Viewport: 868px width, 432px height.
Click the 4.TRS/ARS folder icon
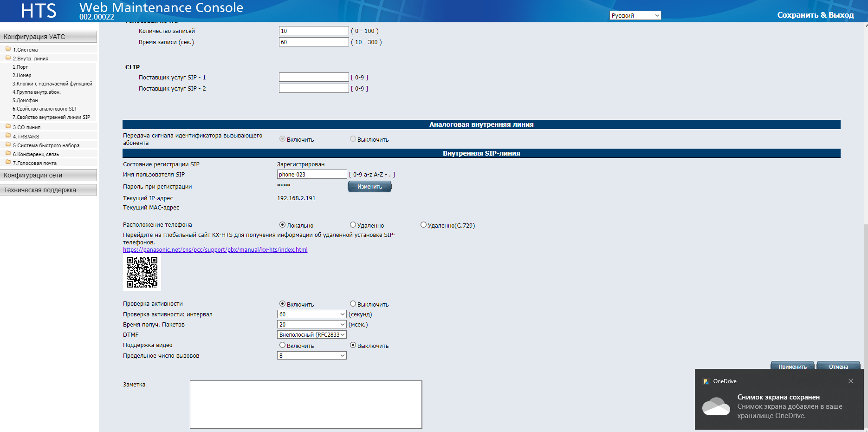(8, 136)
